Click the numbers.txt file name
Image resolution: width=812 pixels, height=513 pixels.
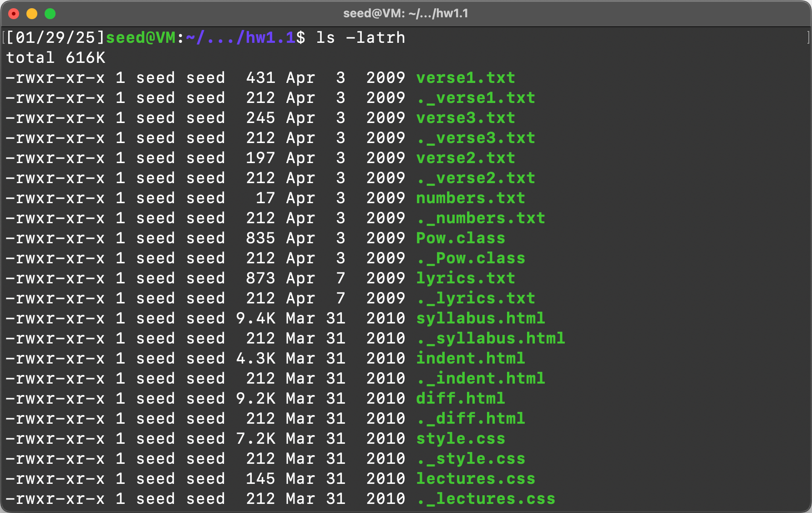coord(470,198)
